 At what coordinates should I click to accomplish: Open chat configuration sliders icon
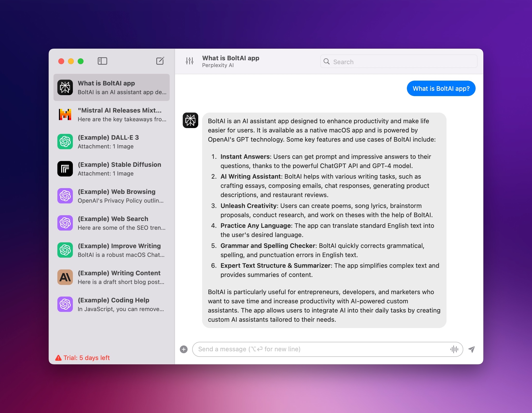pyautogui.click(x=190, y=61)
